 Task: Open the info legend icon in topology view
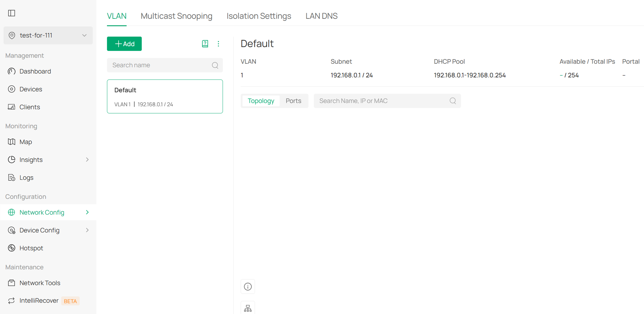[x=248, y=286]
